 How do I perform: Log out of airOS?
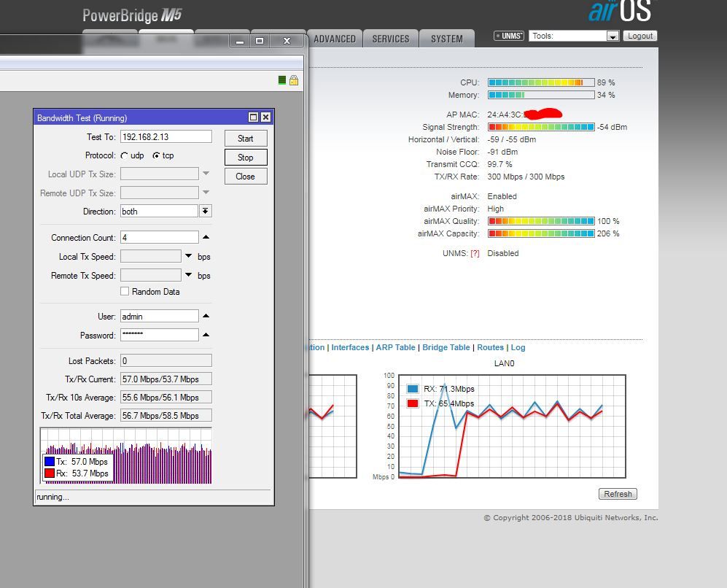639,36
